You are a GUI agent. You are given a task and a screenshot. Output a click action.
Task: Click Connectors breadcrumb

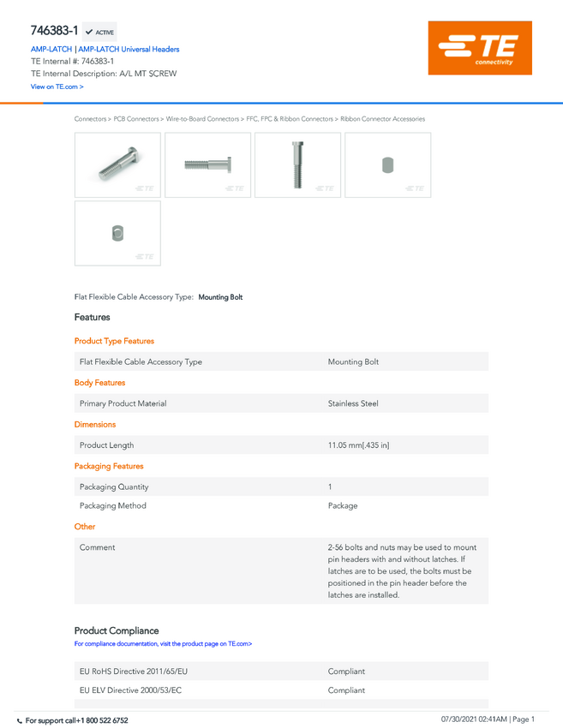tap(90, 119)
